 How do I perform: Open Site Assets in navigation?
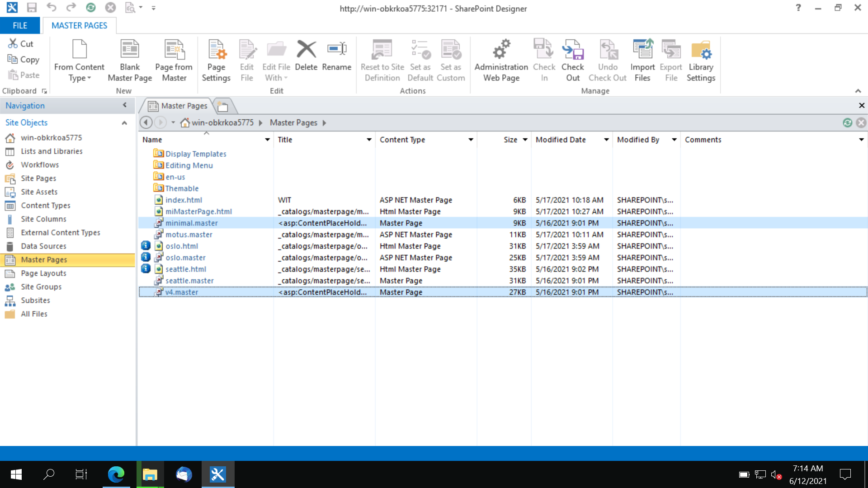(39, 192)
